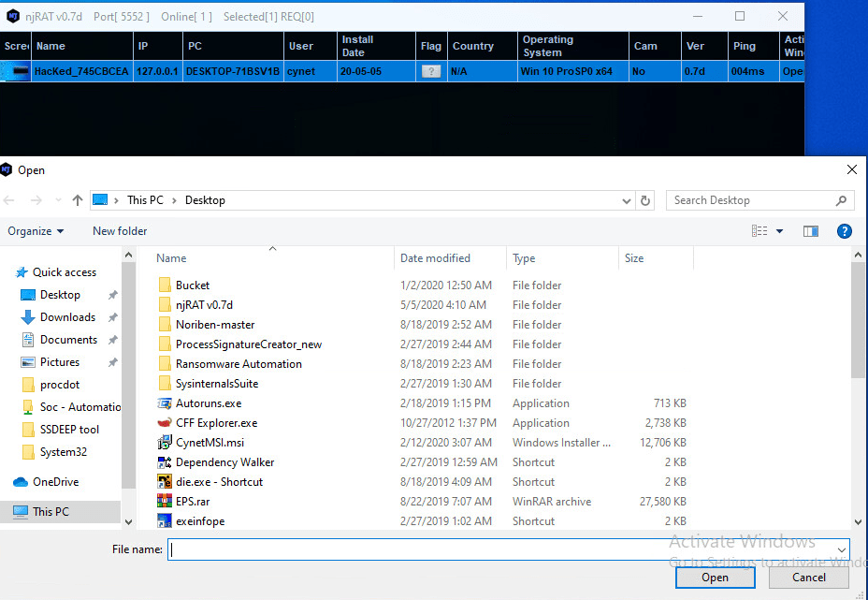The image size is (868, 600).
Task: Select the CFF Explorer.exe file icon
Action: click(165, 423)
